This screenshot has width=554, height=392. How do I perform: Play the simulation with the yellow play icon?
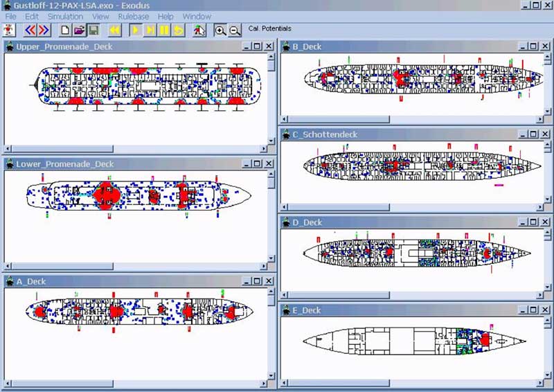pyautogui.click(x=135, y=30)
